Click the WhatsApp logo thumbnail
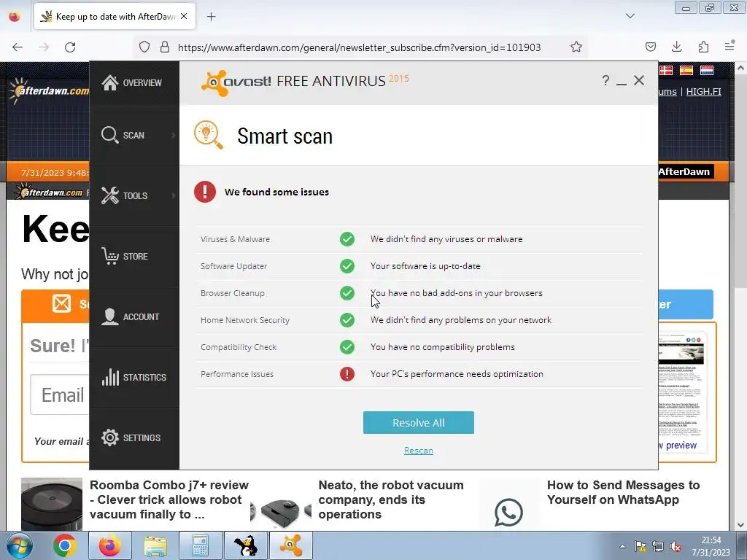The image size is (747, 560). point(508,512)
